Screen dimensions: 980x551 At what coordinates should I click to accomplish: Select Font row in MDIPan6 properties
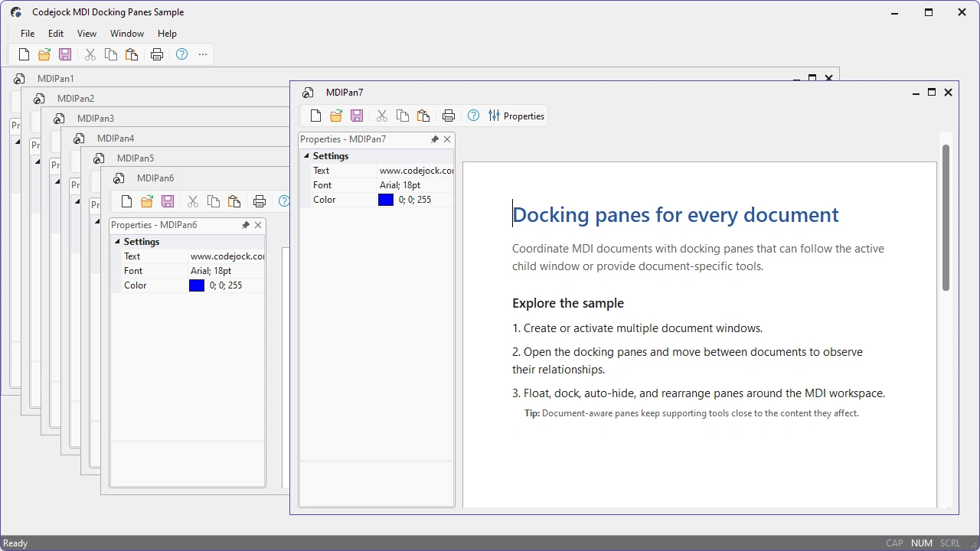coord(188,271)
